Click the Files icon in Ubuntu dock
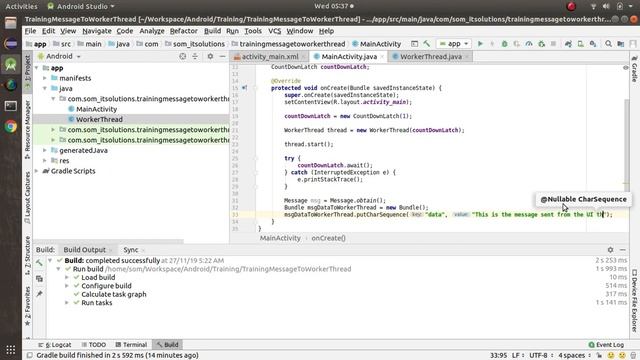 [x=11, y=23]
